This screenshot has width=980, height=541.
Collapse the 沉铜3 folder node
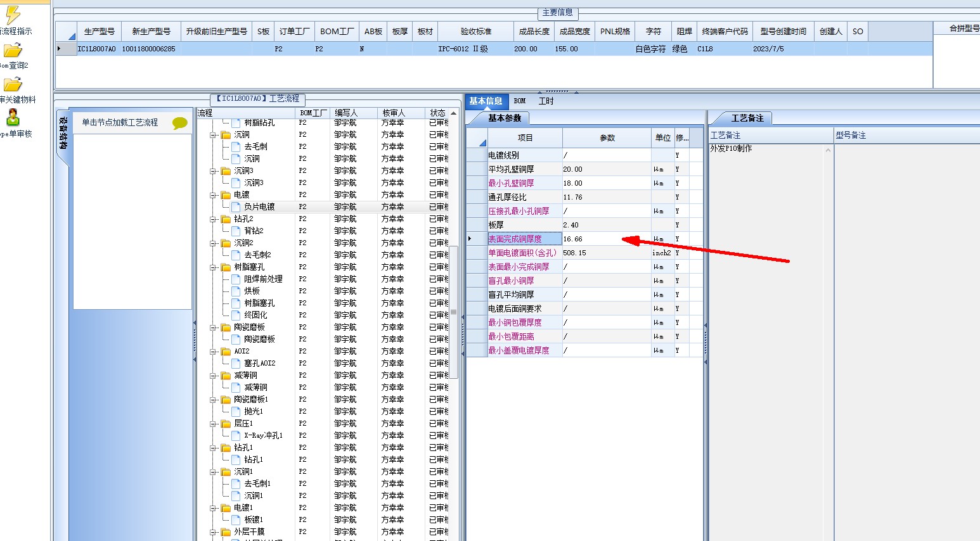tap(214, 171)
